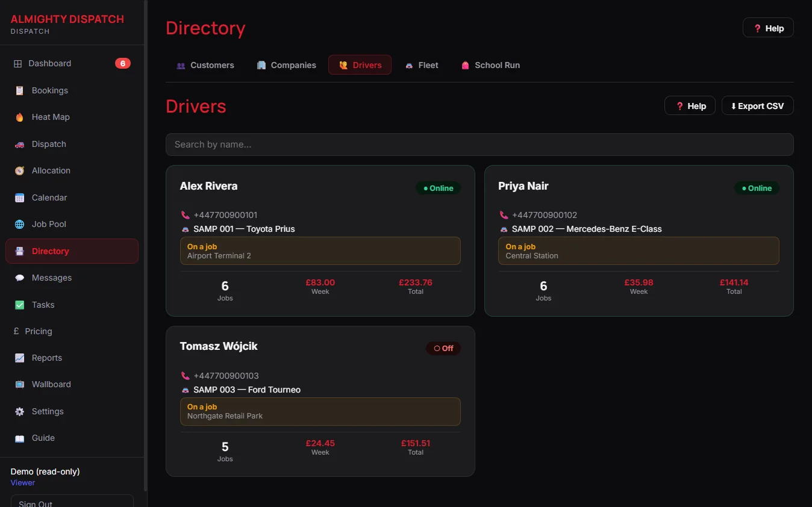The height and width of the screenshot is (507, 812).
Task: Click the Heat Map flame icon
Action: pyautogui.click(x=19, y=117)
